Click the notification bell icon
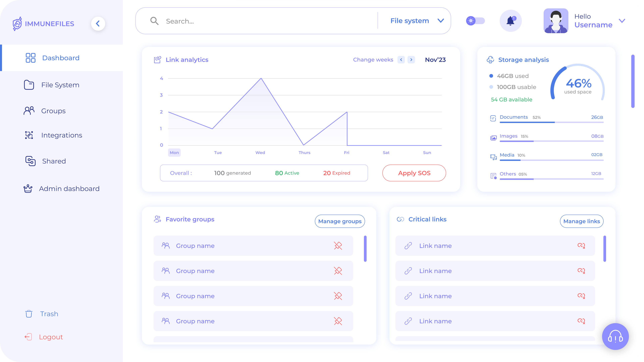The height and width of the screenshot is (362, 644). tap(511, 21)
